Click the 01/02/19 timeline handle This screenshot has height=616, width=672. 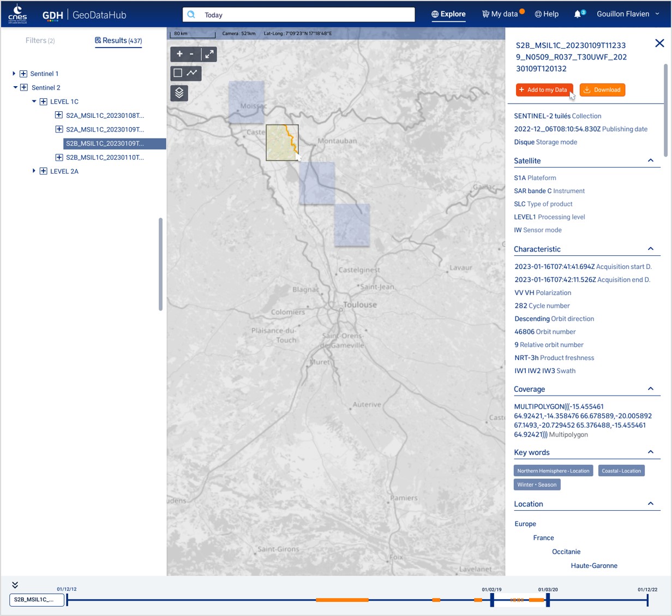[492, 600]
